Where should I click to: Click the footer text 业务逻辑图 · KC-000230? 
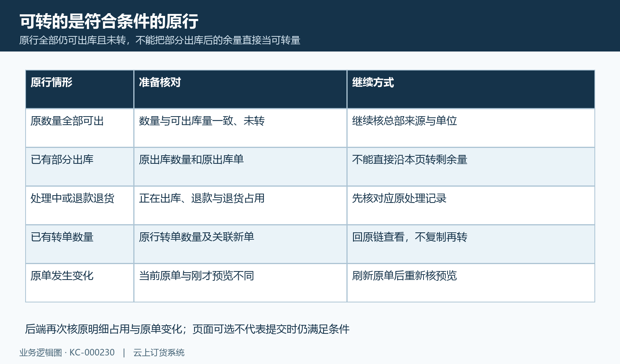pyautogui.click(x=67, y=353)
